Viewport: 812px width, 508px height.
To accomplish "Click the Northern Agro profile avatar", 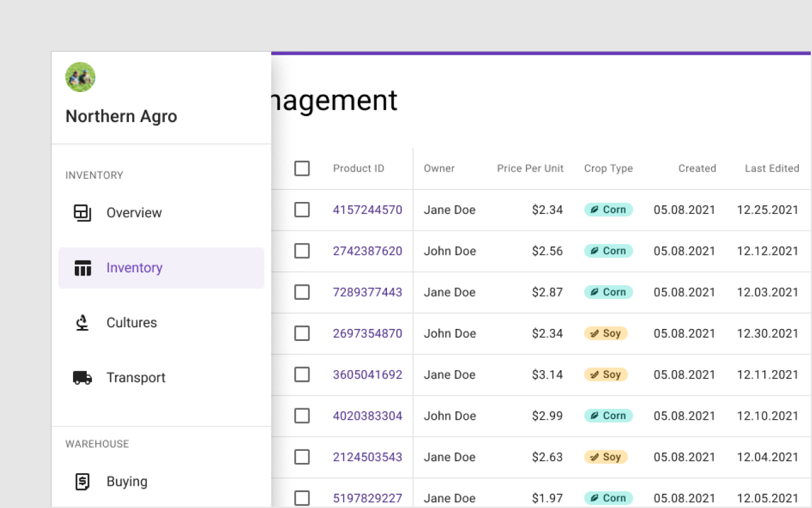I will point(80,77).
